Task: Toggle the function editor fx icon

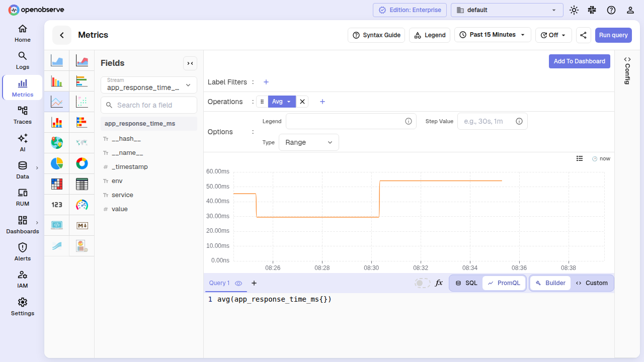Action: (x=439, y=283)
